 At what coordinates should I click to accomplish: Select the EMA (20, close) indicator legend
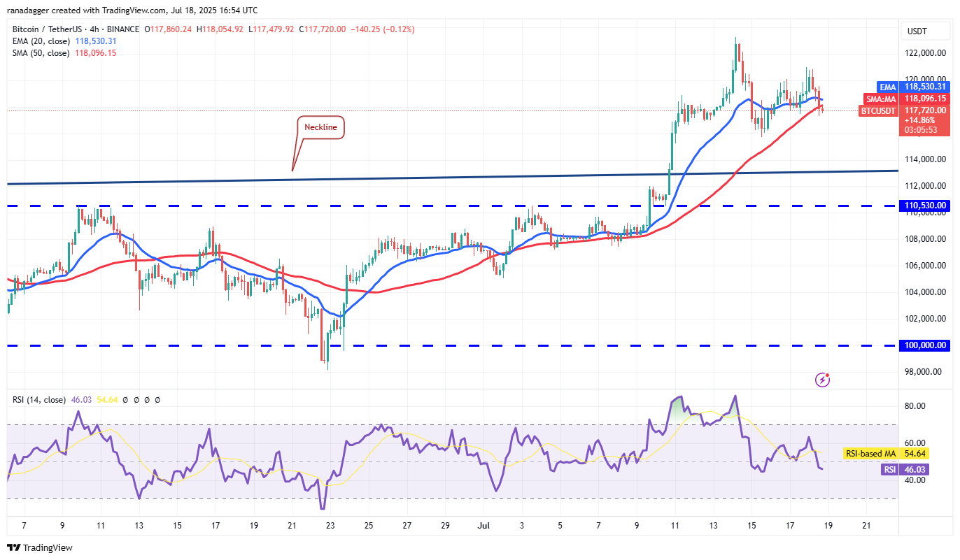39,41
